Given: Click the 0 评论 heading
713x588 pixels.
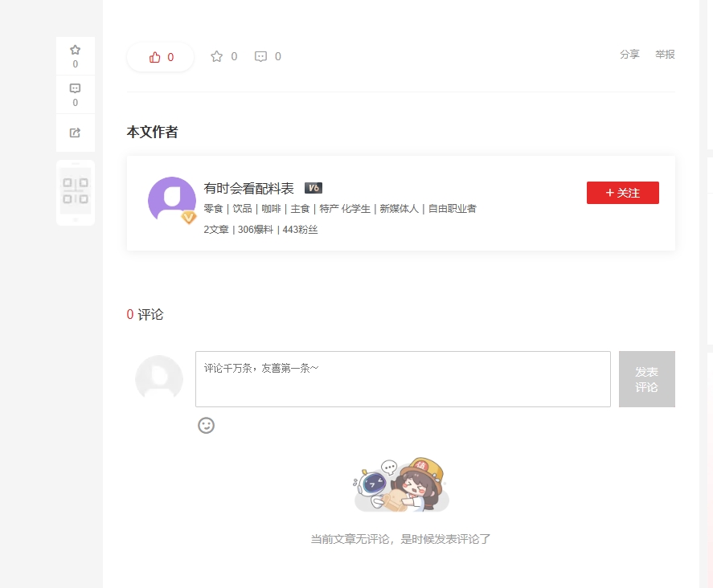Looking at the screenshot, I should (145, 314).
